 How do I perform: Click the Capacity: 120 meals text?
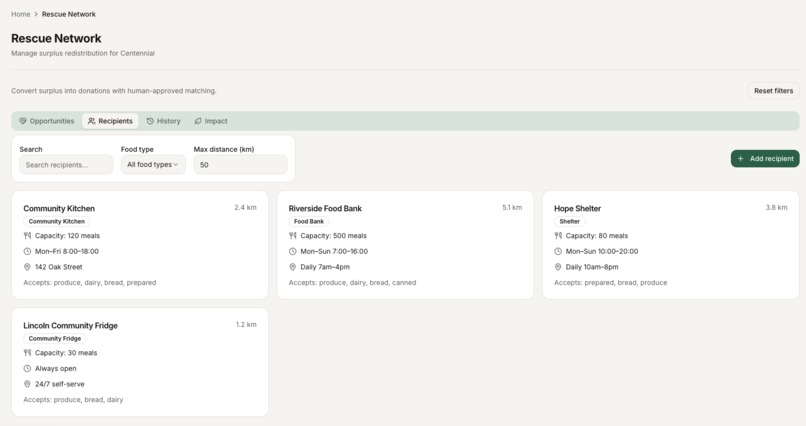tap(67, 236)
